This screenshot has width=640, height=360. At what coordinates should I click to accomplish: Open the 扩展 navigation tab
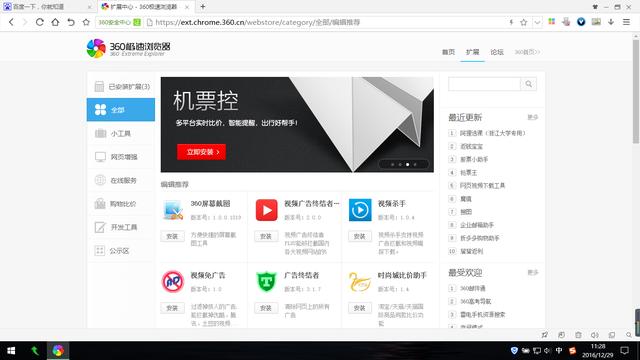(472, 52)
